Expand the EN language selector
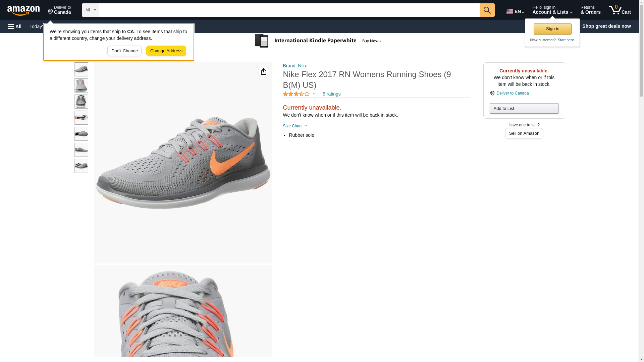644x362 pixels. point(515,11)
